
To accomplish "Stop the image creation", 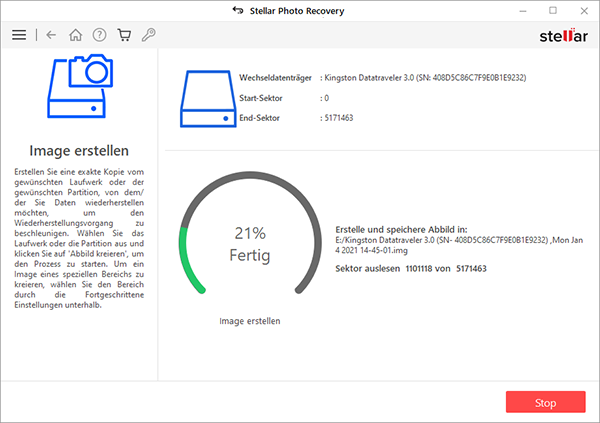I will (x=545, y=402).
